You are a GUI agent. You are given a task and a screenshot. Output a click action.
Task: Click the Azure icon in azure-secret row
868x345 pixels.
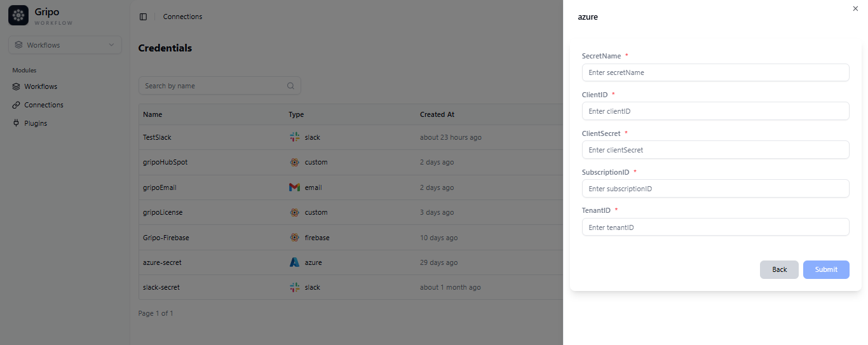pyautogui.click(x=294, y=262)
